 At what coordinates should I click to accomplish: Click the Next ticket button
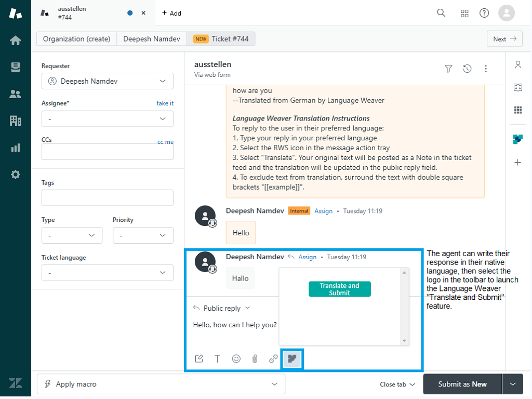coord(504,38)
